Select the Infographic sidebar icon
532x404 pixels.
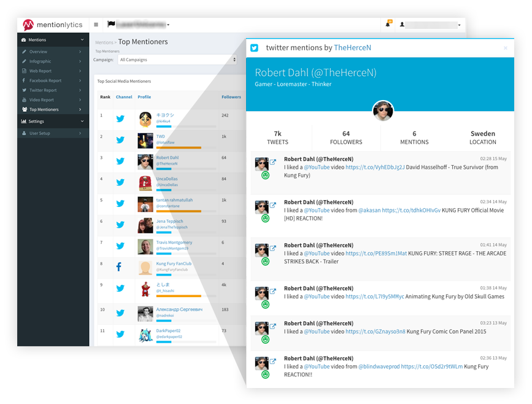(25, 61)
